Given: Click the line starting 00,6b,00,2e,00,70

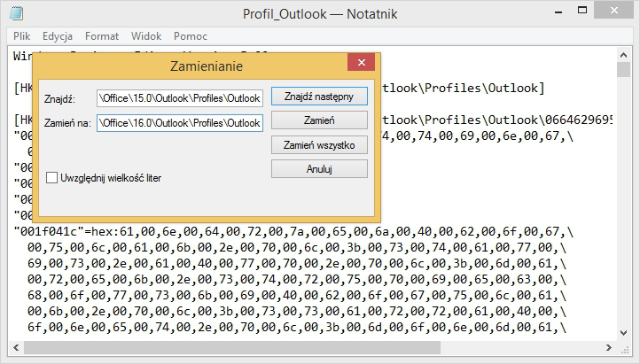Looking at the screenshot, I should pyautogui.click(x=297, y=311).
